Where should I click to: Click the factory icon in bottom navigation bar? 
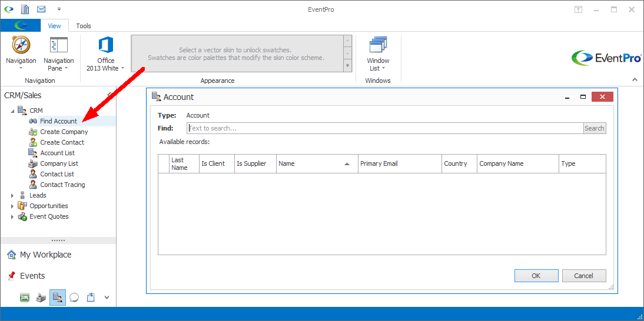tap(41, 297)
